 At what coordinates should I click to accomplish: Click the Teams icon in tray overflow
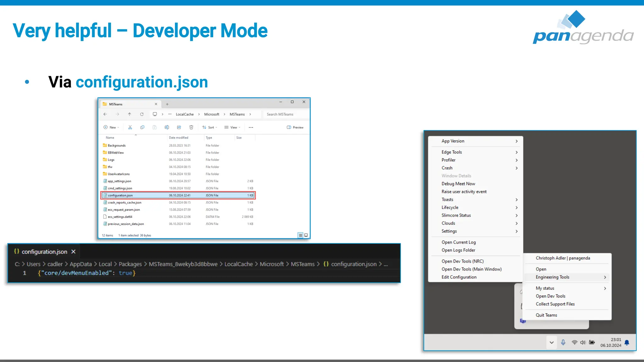click(523, 321)
